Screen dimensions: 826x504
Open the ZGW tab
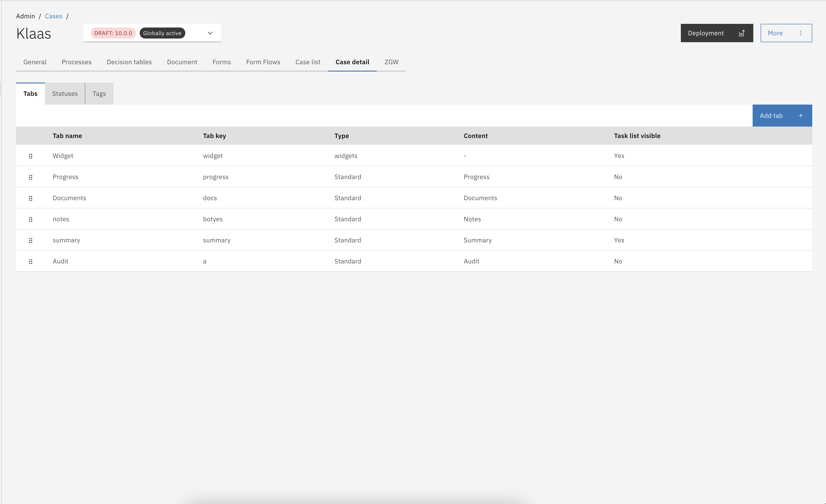[391, 62]
